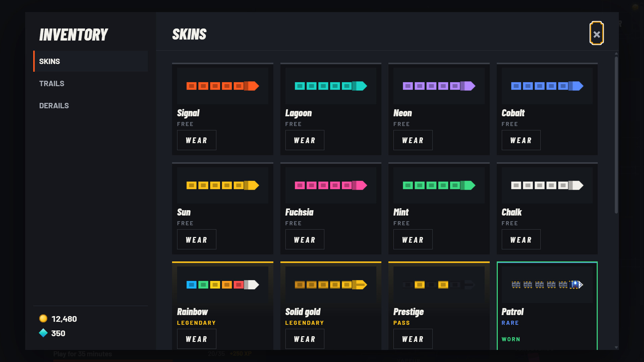Viewport: 644px width, 362px height.
Task: Close the inventory with the X button
Action: pos(596,33)
